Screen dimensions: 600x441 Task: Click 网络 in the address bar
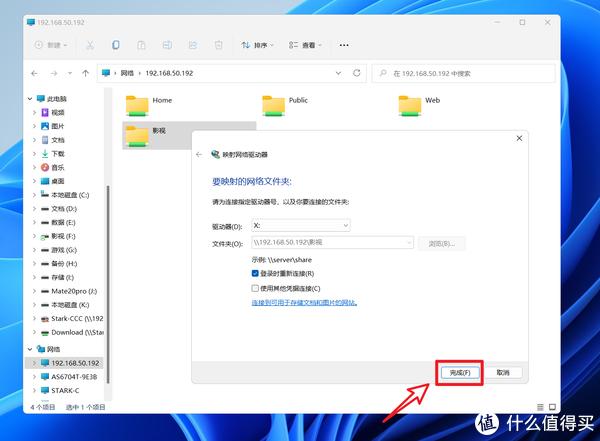coord(127,73)
